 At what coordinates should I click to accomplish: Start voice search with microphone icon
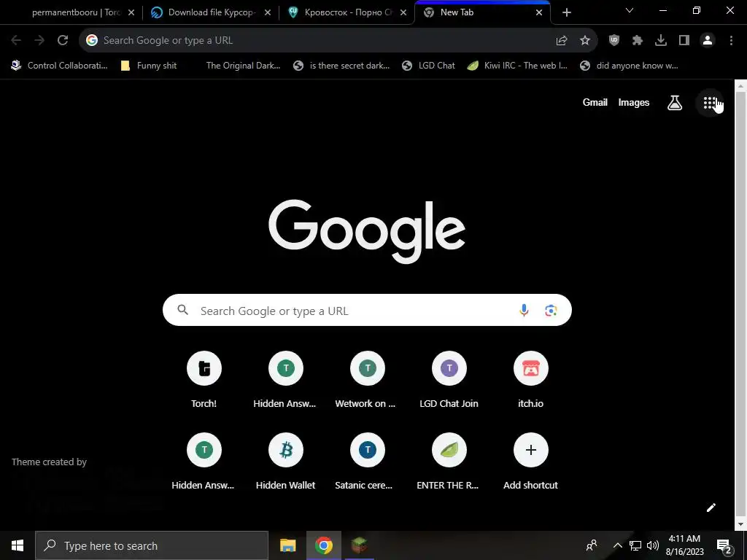click(524, 311)
